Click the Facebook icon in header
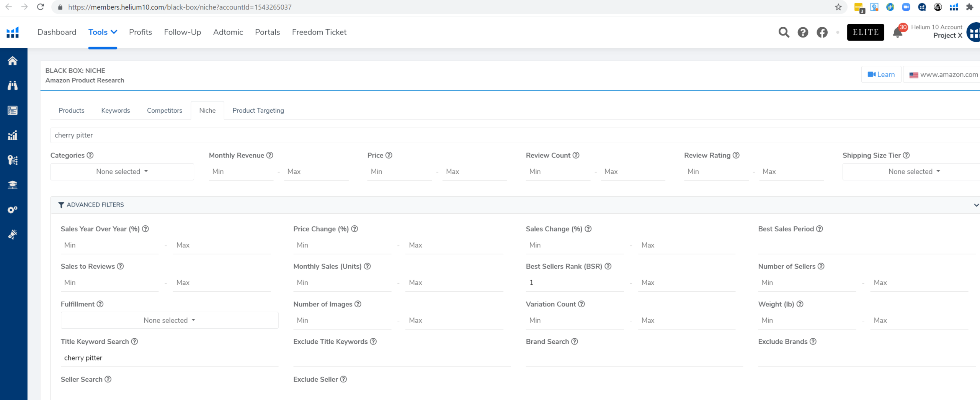Screen dimensions: 980x400 822,33
